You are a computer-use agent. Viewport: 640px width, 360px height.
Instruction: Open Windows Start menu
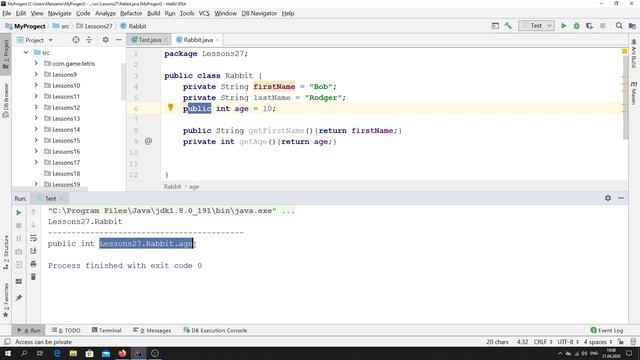(8, 353)
